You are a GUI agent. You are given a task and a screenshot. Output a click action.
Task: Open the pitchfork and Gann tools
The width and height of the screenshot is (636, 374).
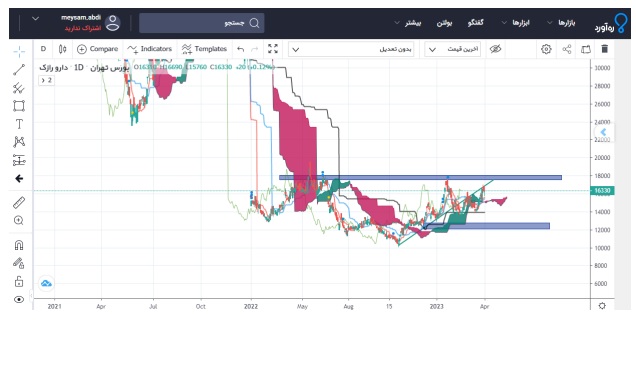pos(19,88)
